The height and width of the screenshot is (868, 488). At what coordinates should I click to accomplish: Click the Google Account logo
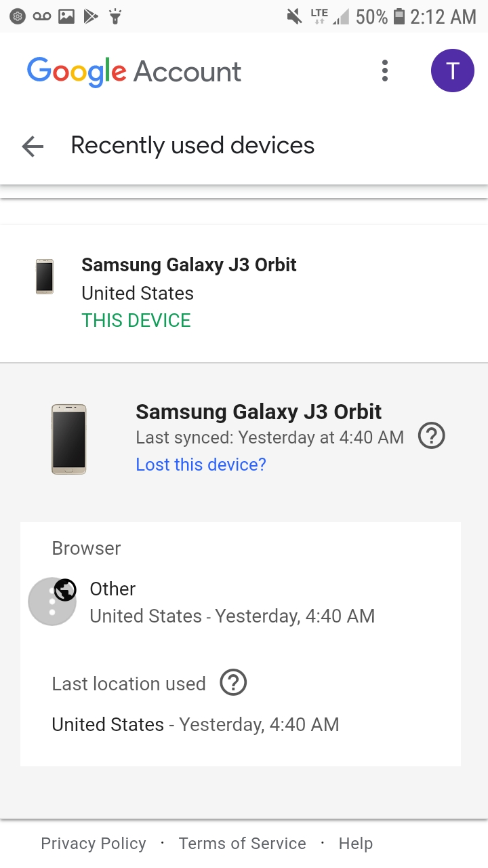[x=134, y=71]
